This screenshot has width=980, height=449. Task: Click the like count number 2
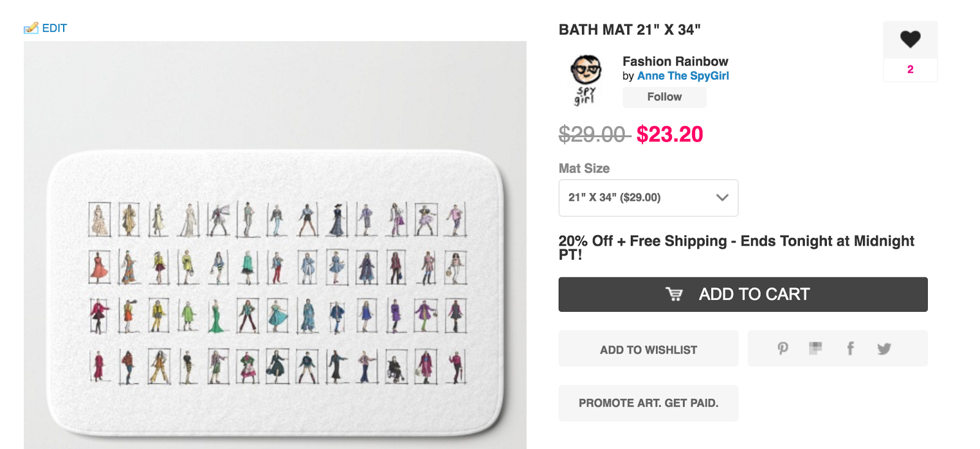coord(910,70)
